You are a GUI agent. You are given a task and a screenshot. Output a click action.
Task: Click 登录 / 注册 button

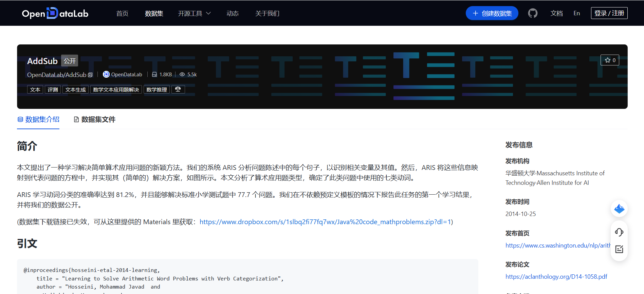click(609, 13)
